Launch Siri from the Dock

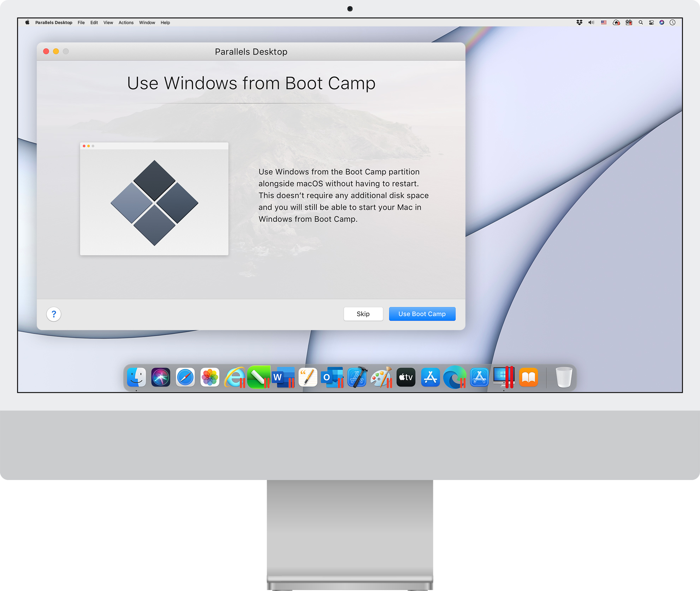click(x=161, y=377)
